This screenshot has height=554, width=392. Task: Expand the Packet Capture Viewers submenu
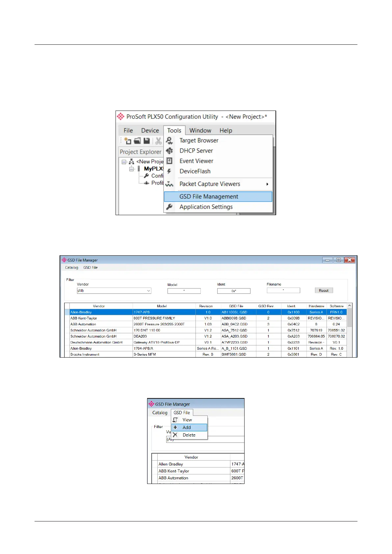pos(218,184)
